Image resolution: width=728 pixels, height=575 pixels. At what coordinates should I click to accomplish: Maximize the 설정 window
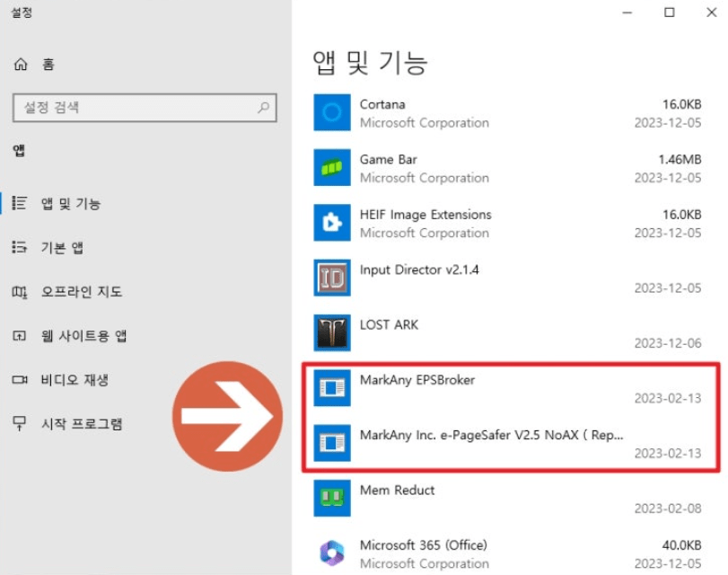pyautogui.click(x=669, y=13)
